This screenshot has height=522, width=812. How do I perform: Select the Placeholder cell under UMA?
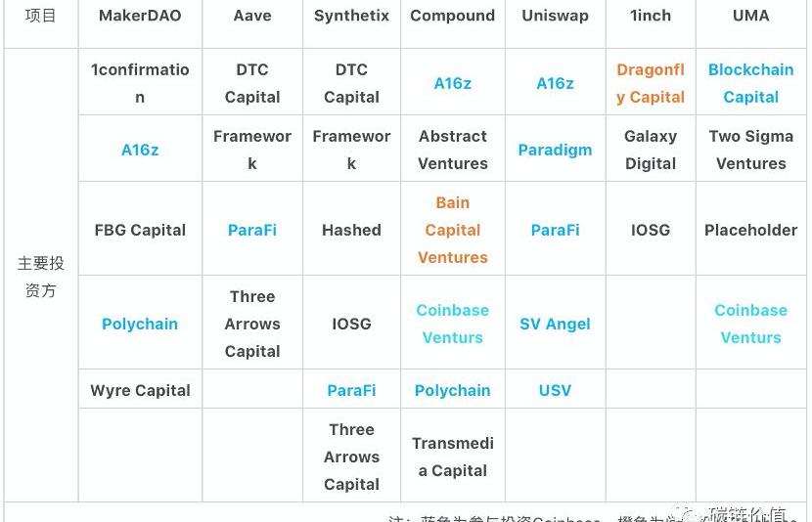click(x=750, y=230)
